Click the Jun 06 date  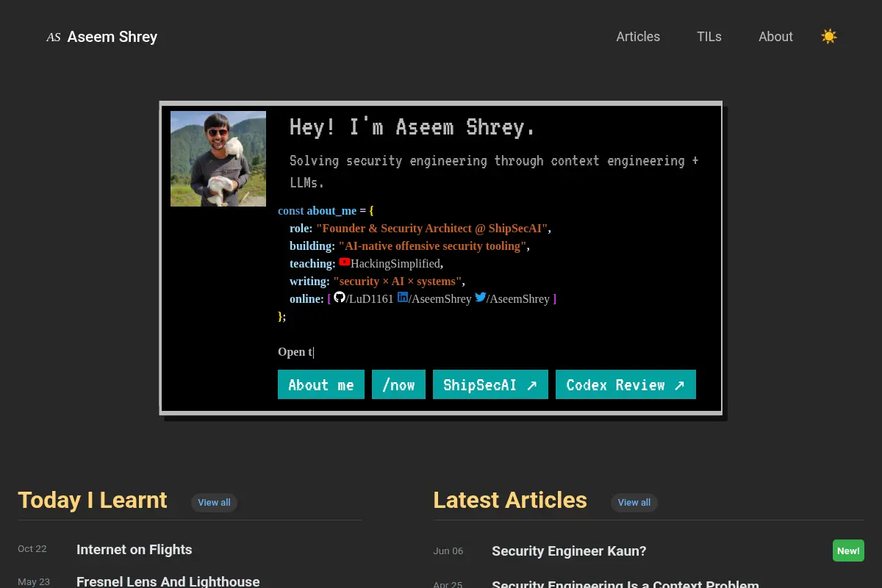(x=448, y=551)
